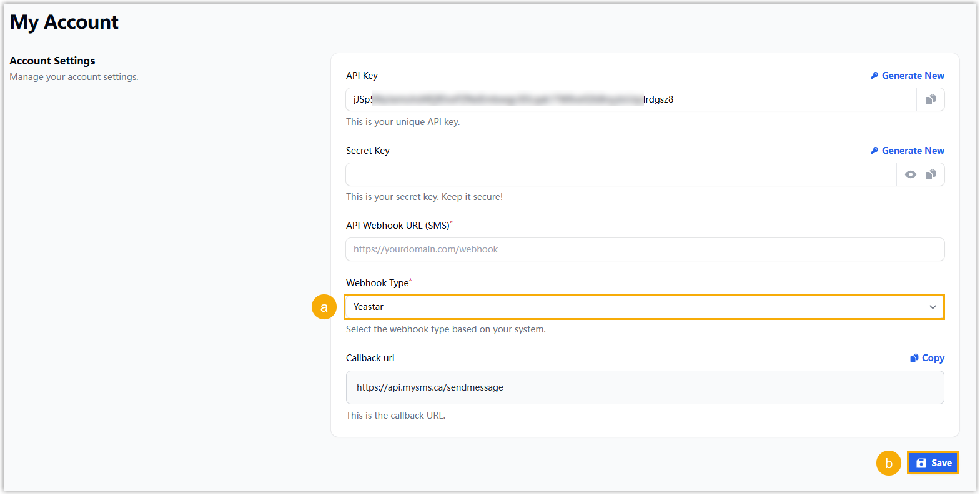Screen dimensions: 980x495
Task: Generate a new Secret Key
Action: point(913,151)
